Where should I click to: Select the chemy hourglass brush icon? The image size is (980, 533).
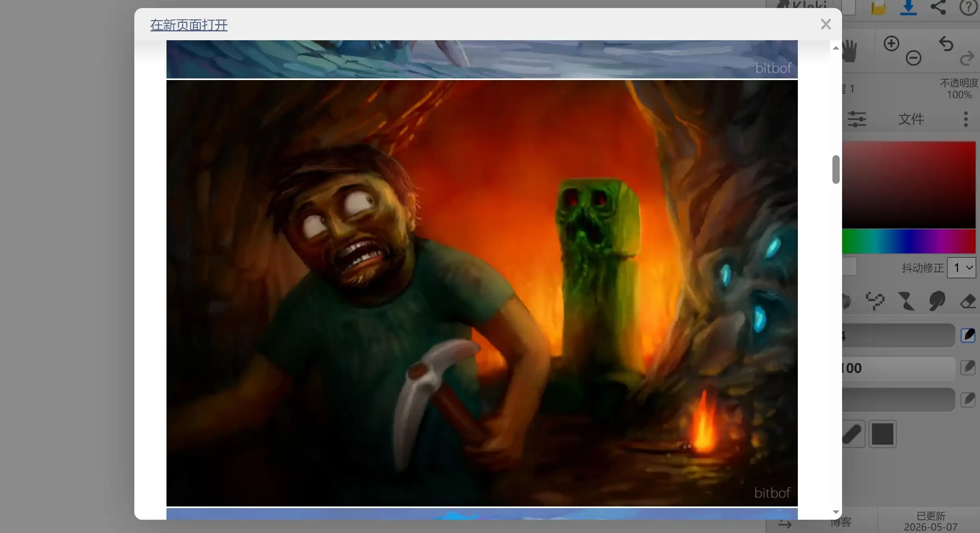(906, 301)
